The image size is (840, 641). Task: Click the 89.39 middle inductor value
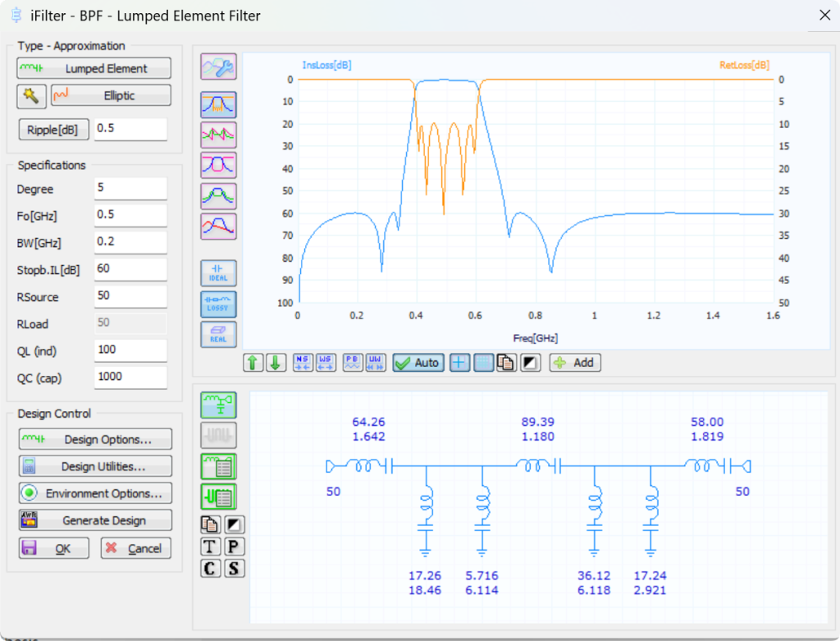538,422
